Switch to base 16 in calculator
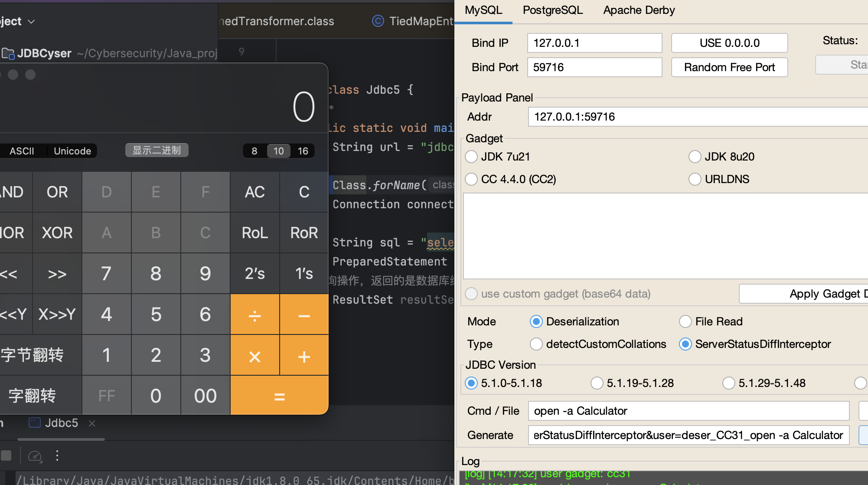The height and width of the screenshot is (485, 868). tap(303, 151)
